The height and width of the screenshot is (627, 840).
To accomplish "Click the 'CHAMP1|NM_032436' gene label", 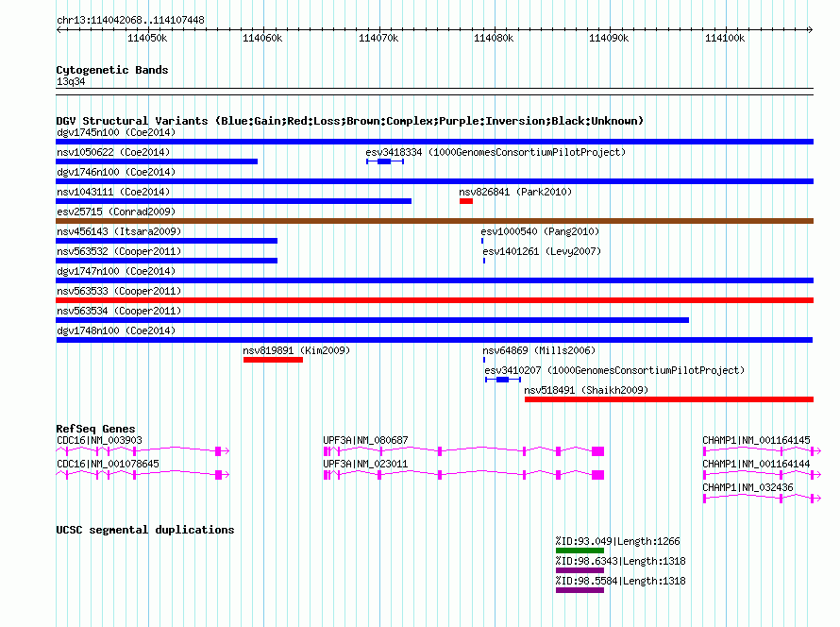I will tap(748, 487).
